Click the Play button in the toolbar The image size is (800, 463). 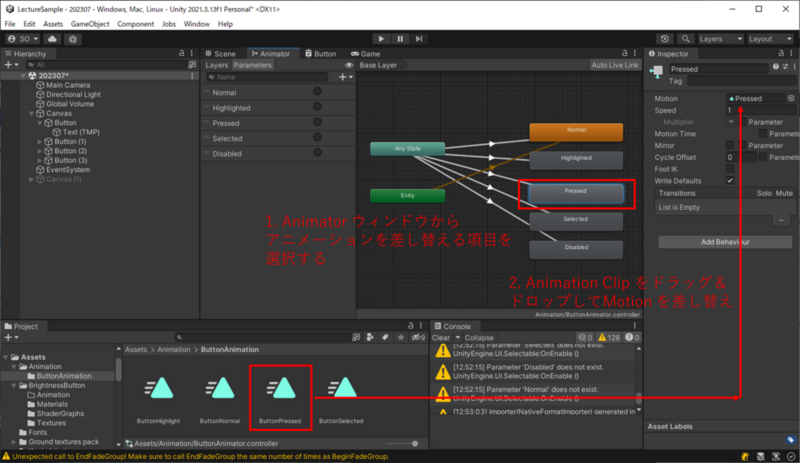pyautogui.click(x=381, y=39)
